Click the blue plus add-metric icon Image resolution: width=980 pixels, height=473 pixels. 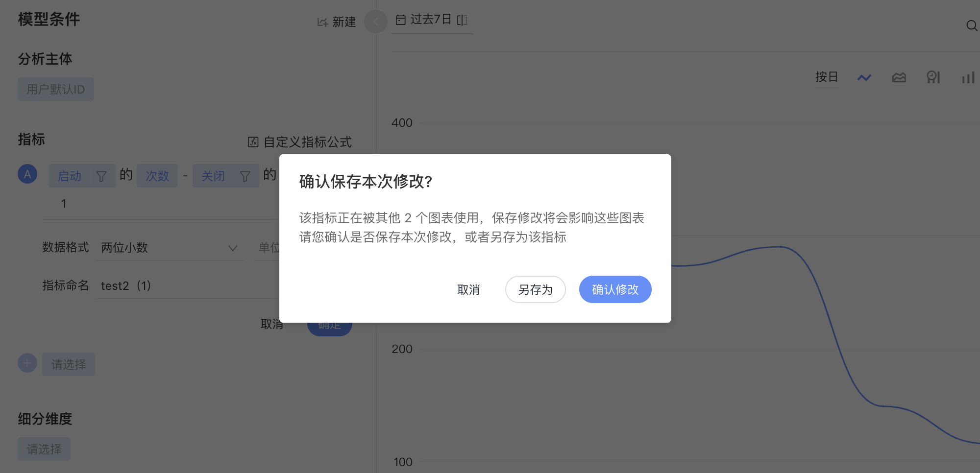pyautogui.click(x=27, y=363)
